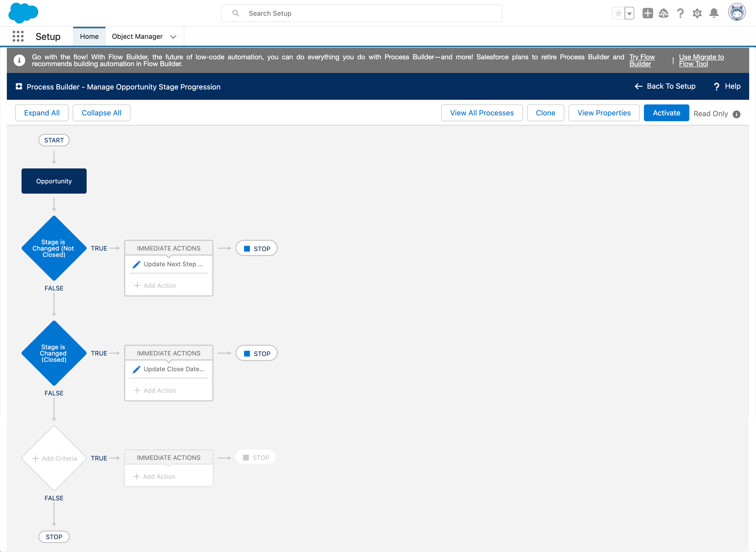
Task: Open the notifications bell
Action: pyautogui.click(x=714, y=13)
